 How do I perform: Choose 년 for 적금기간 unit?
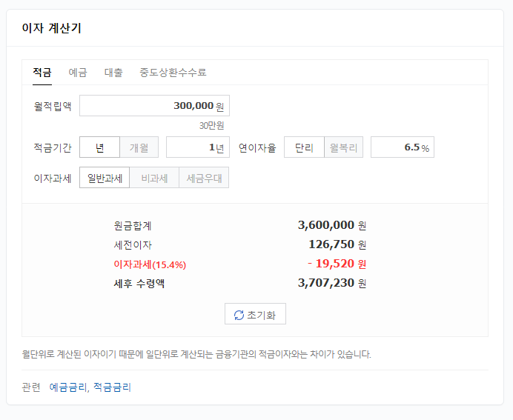coord(100,147)
